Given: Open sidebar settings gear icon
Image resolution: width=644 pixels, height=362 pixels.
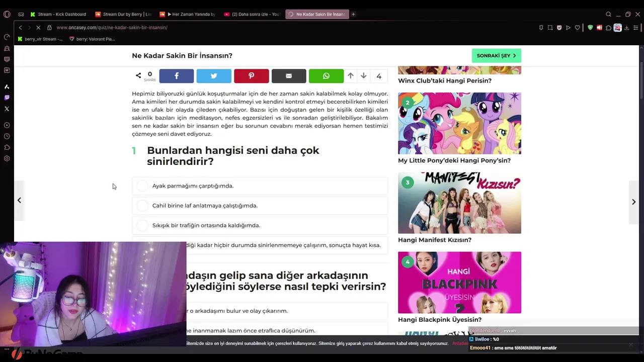Looking at the screenshot, I should tap(7, 158).
